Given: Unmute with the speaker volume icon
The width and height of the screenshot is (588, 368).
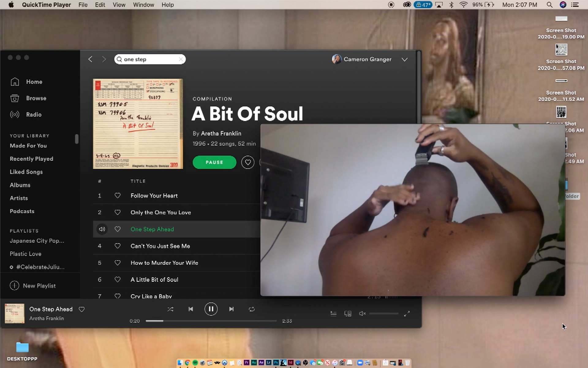Looking at the screenshot, I should point(362,313).
